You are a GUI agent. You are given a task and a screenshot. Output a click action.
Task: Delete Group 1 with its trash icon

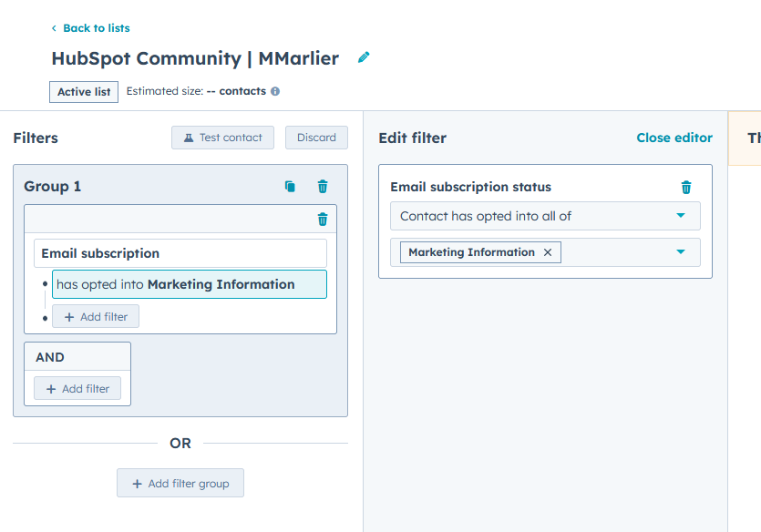[322, 186]
